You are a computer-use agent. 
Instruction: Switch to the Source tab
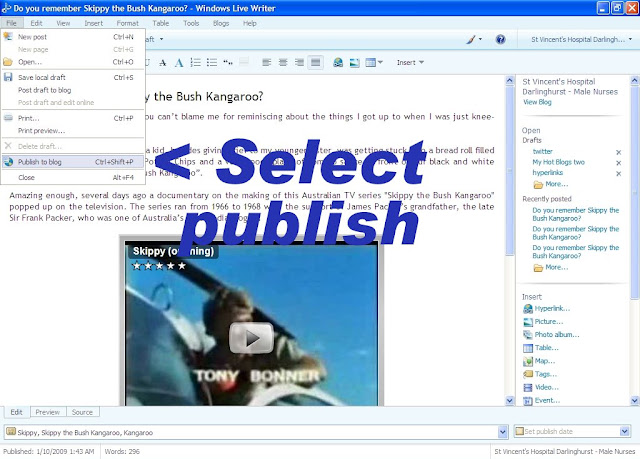(82, 412)
